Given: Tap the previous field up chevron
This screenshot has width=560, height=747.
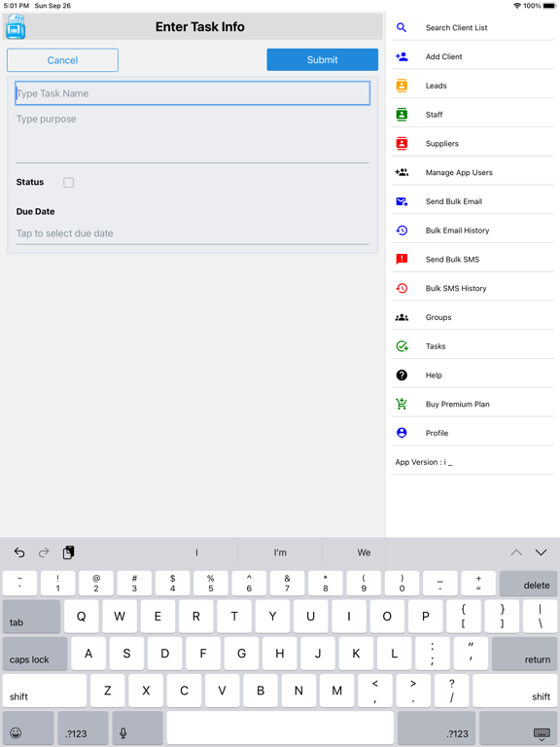Looking at the screenshot, I should click(x=516, y=552).
